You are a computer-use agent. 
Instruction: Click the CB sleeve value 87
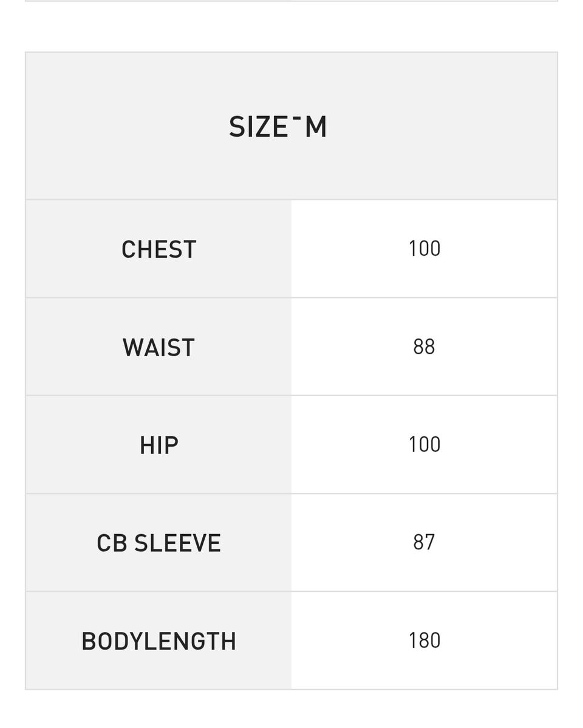(424, 542)
